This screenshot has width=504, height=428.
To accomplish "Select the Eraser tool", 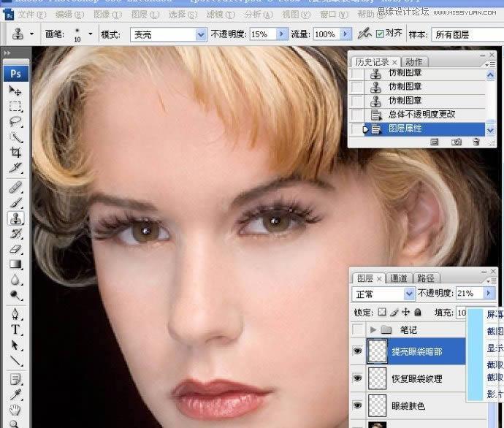I will pyautogui.click(x=15, y=248).
